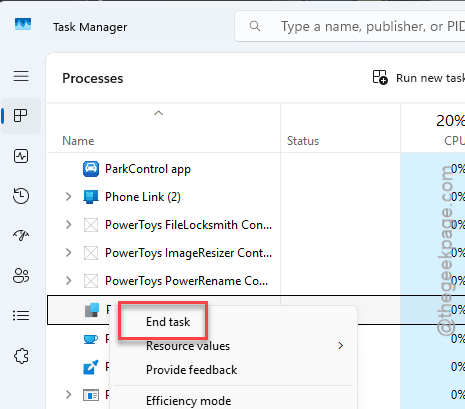
Task: Select the Processes sidebar icon
Action: tap(21, 116)
